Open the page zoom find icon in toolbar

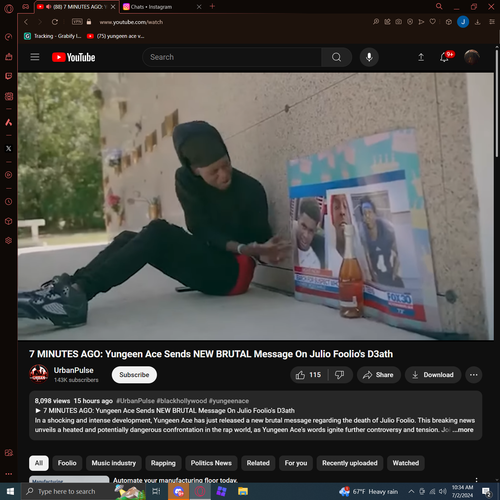click(376, 22)
